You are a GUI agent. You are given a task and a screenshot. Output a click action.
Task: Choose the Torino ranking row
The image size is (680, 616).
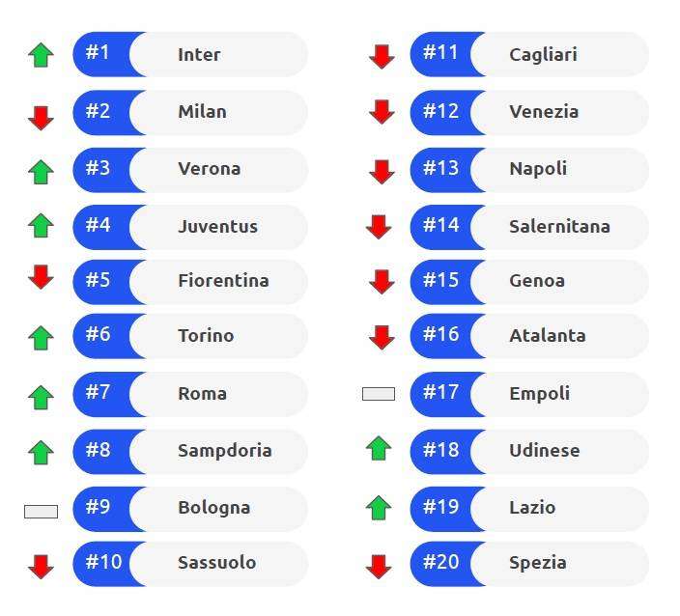(x=190, y=336)
